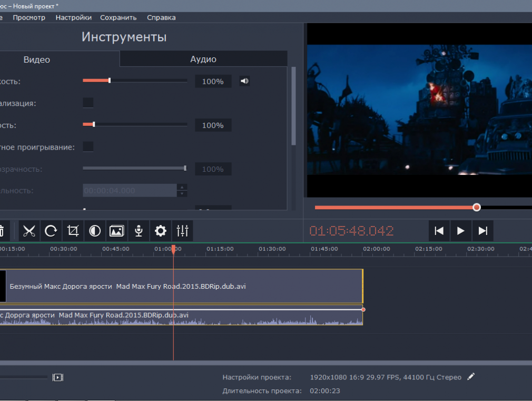The height and width of the screenshot is (401, 532).
Task: Open the Справка menu
Action: [161, 18]
